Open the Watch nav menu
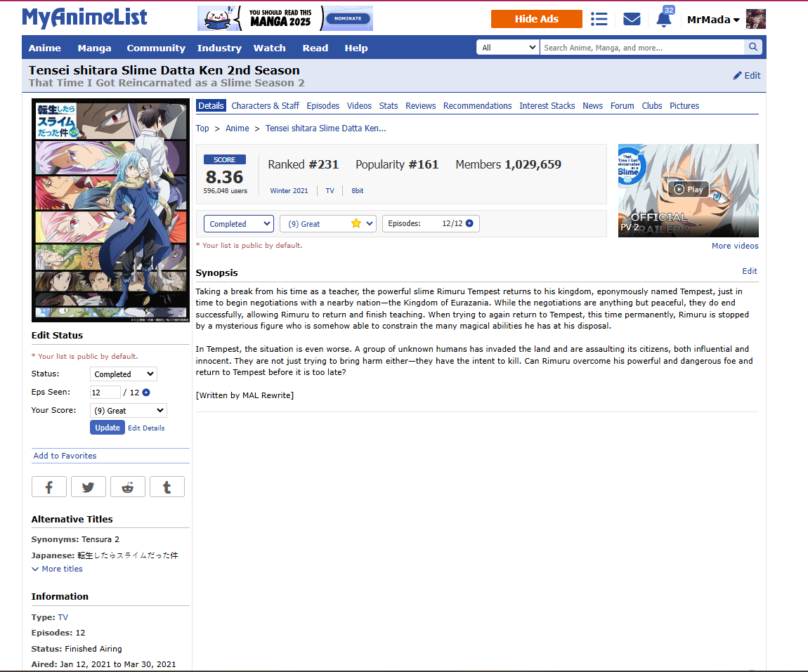The image size is (808, 672). pyautogui.click(x=270, y=48)
